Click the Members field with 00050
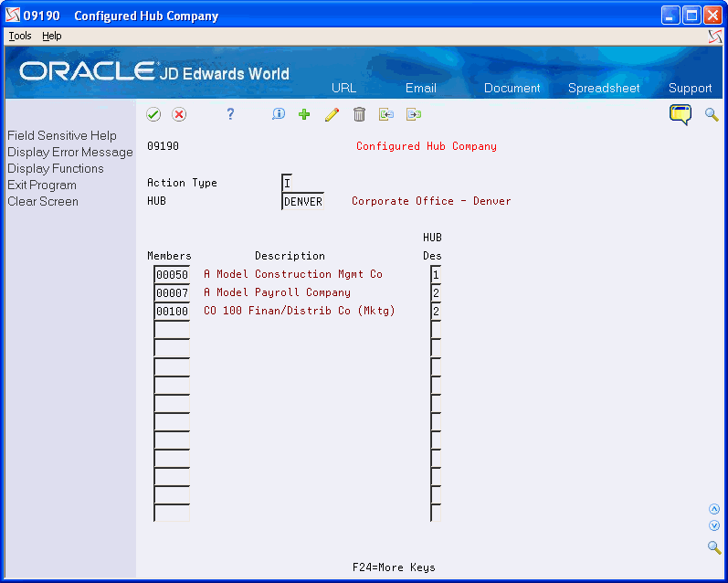 pyautogui.click(x=172, y=274)
